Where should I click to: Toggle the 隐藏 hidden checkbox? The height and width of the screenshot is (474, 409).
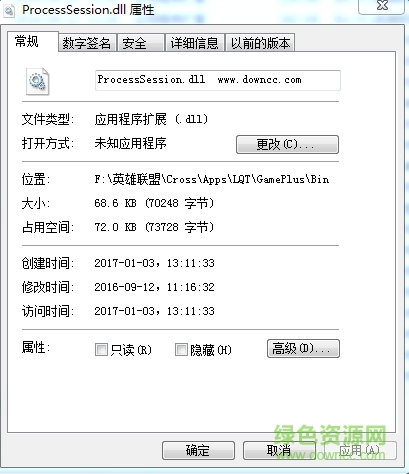[x=181, y=350]
